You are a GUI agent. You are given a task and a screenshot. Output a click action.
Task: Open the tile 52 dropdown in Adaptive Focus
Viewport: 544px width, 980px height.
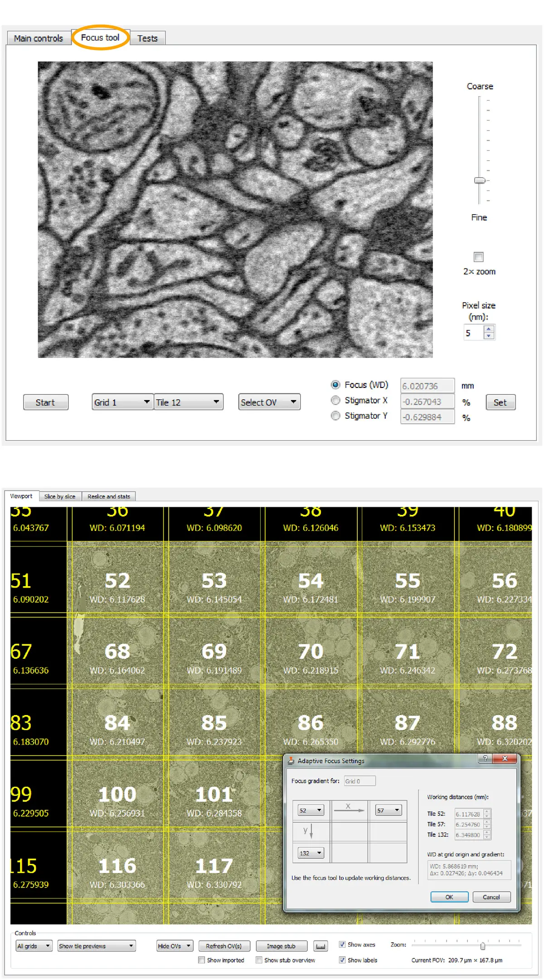tap(311, 810)
